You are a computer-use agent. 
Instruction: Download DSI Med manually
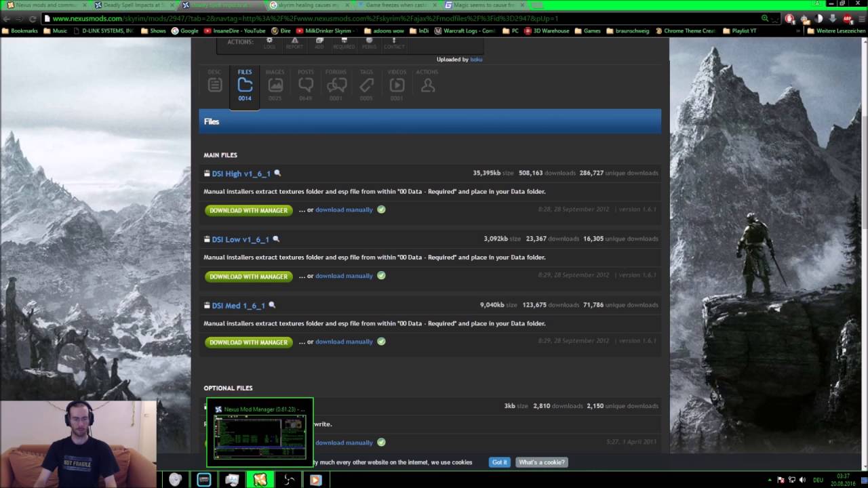click(344, 342)
